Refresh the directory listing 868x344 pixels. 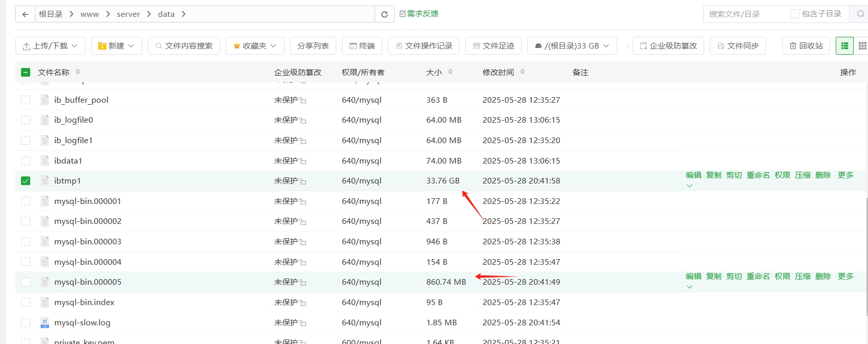coord(384,14)
